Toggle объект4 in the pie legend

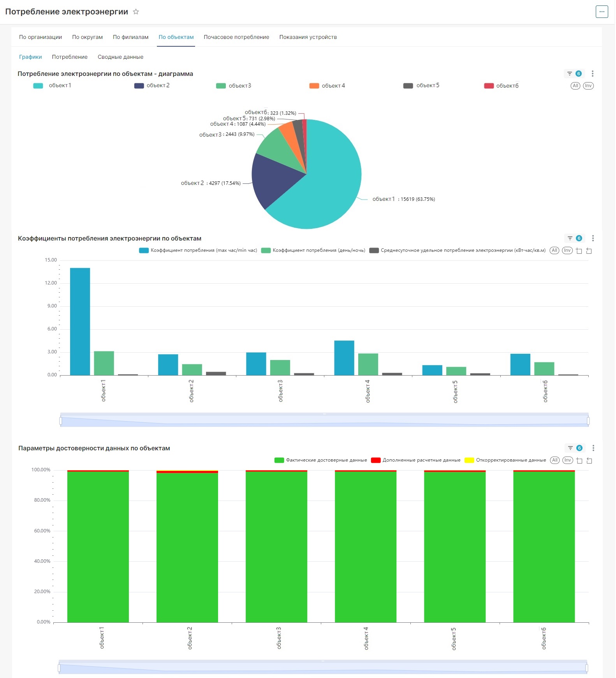coord(327,86)
